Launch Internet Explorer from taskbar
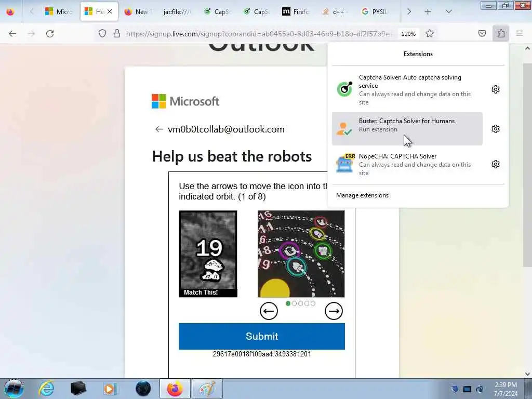This screenshot has height=399, width=532. point(46,389)
